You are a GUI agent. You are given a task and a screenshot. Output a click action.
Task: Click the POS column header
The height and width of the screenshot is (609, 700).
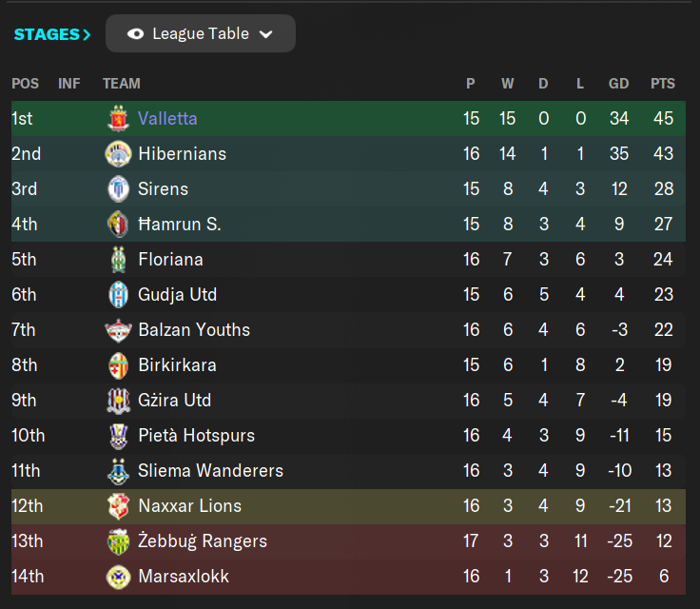pyautogui.click(x=25, y=84)
